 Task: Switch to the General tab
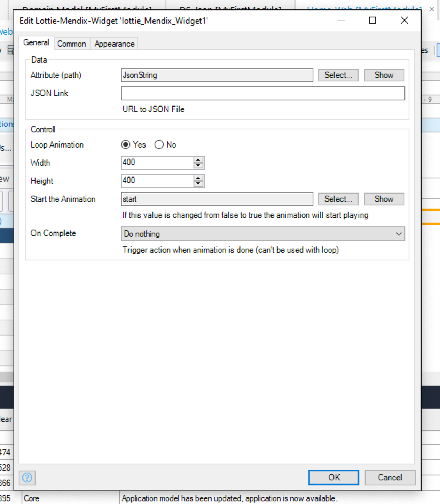pos(36,43)
